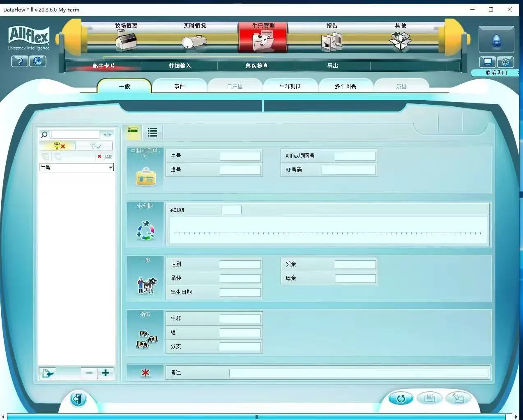
Task: Click the 品种 value field
Action: tap(240, 278)
